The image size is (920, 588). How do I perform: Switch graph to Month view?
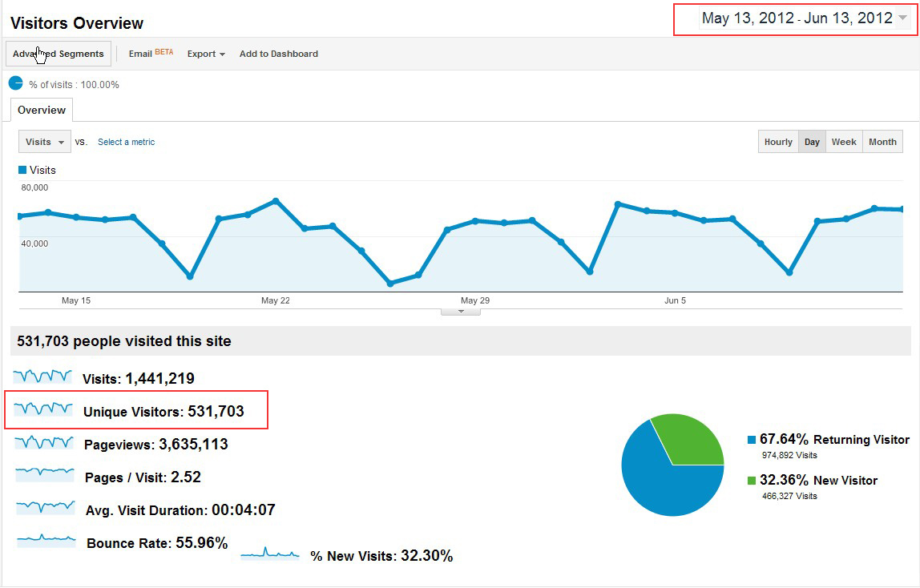[x=882, y=142]
